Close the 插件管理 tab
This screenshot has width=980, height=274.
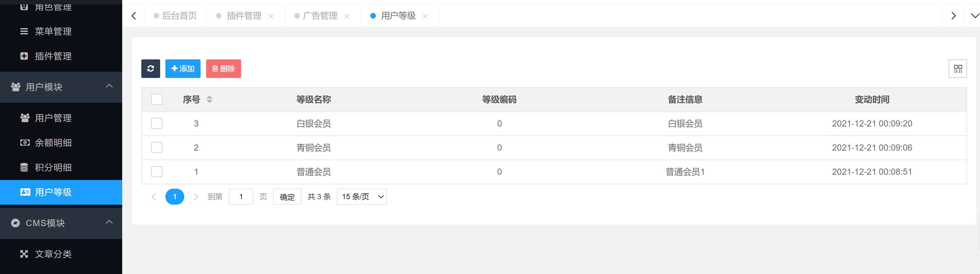click(271, 16)
